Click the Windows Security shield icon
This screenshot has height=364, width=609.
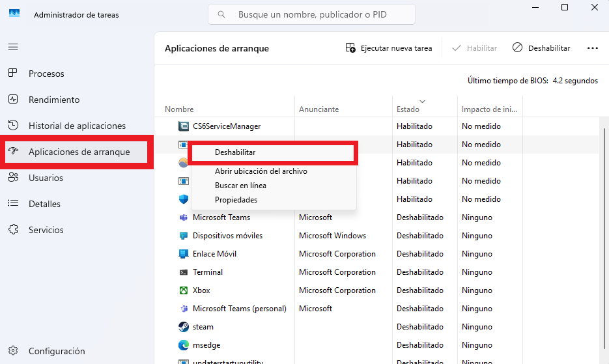pos(183,199)
